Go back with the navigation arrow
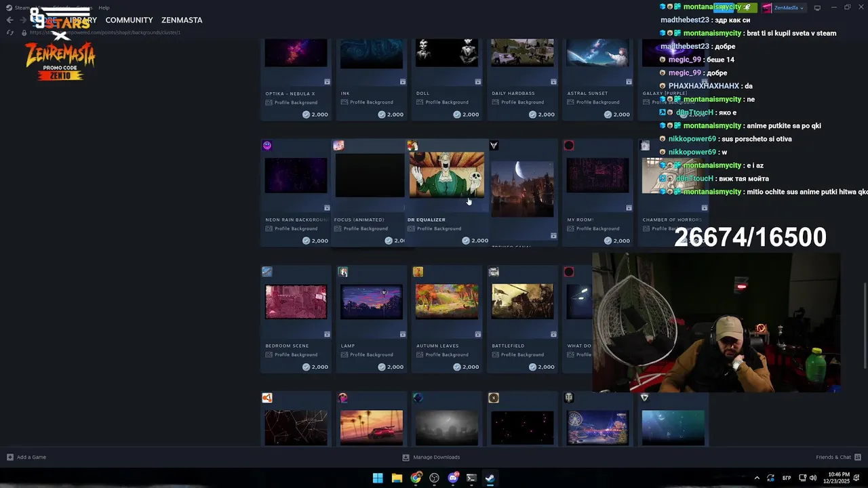This screenshot has width=868, height=488. point(9,20)
